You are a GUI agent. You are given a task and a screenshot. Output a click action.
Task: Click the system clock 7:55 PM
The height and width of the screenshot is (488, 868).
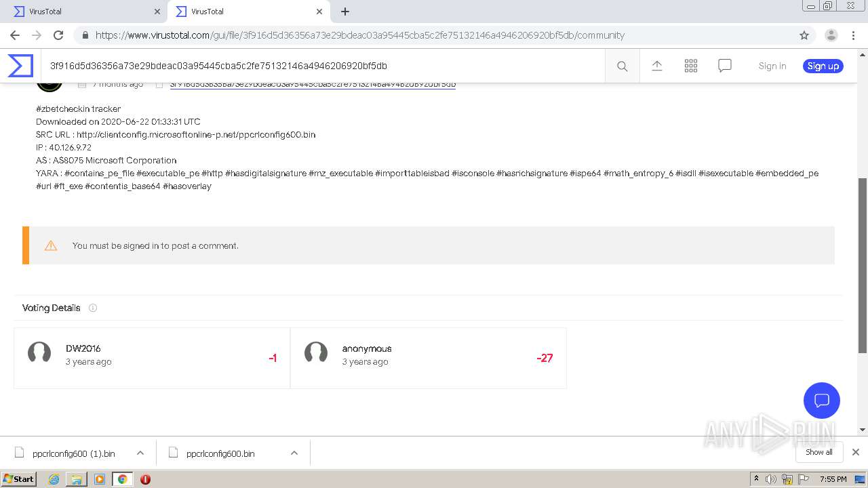click(x=833, y=479)
